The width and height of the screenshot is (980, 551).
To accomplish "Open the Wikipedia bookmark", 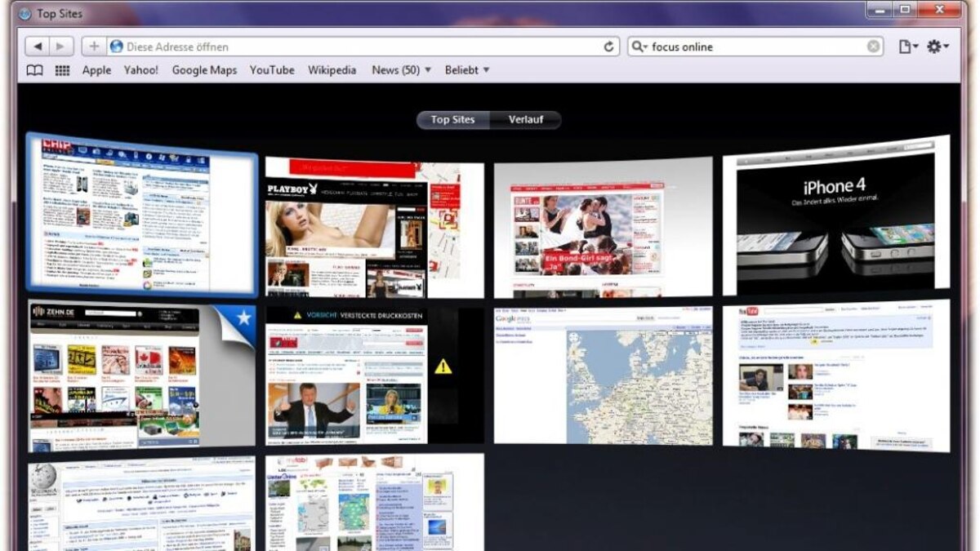I will 332,70.
